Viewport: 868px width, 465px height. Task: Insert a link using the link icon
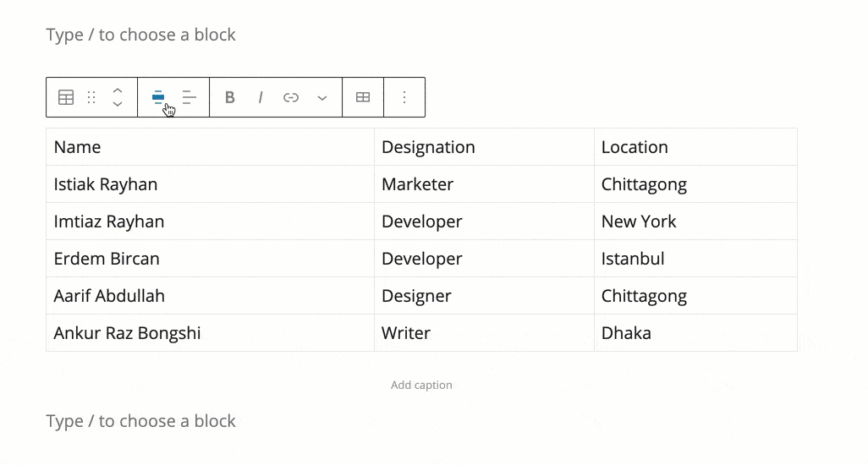(291, 97)
